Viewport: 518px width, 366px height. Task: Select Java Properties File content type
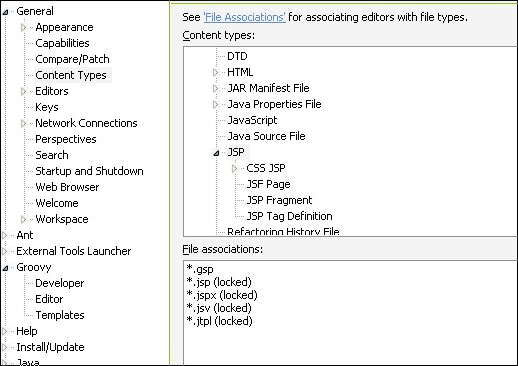(274, 104)
